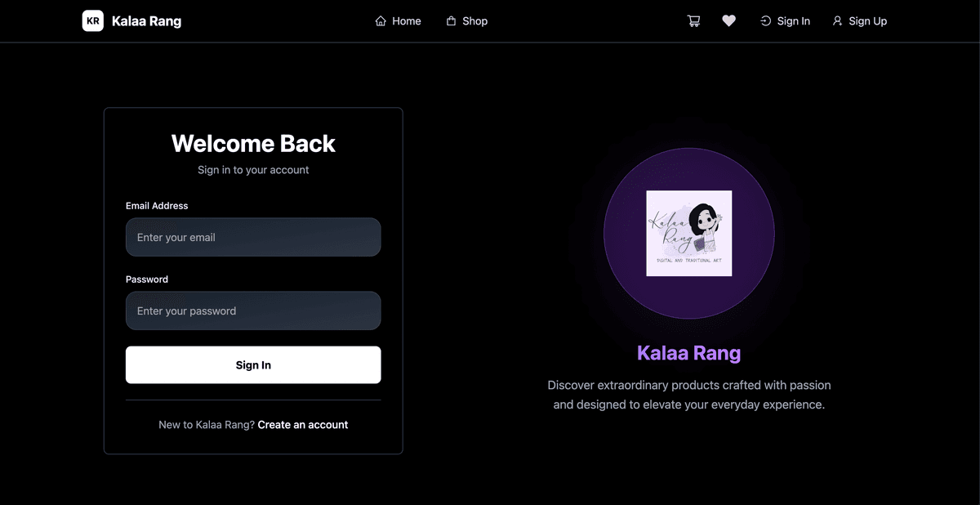The image size is (980, 505).
Task: Open the wishlist heart icon
Action: pyautogui.click(x=728, y=21)
